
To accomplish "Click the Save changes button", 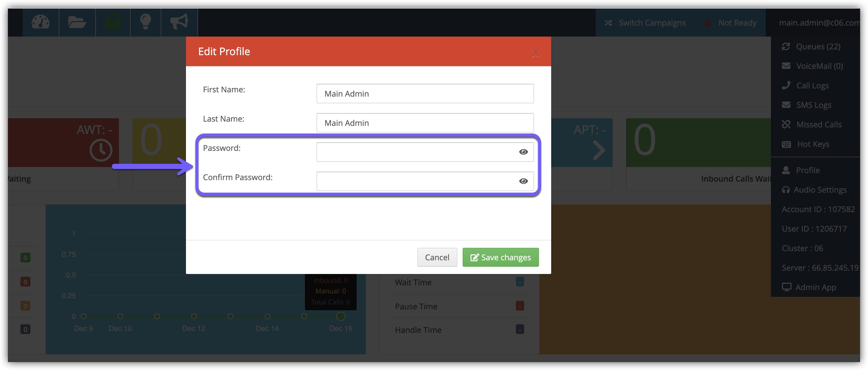I will coord(500,257).
